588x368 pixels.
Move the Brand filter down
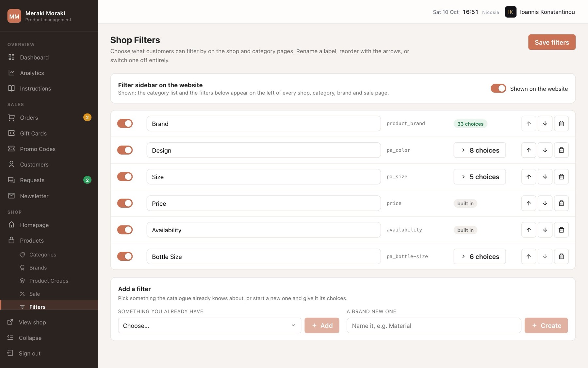tap(545, 124)
